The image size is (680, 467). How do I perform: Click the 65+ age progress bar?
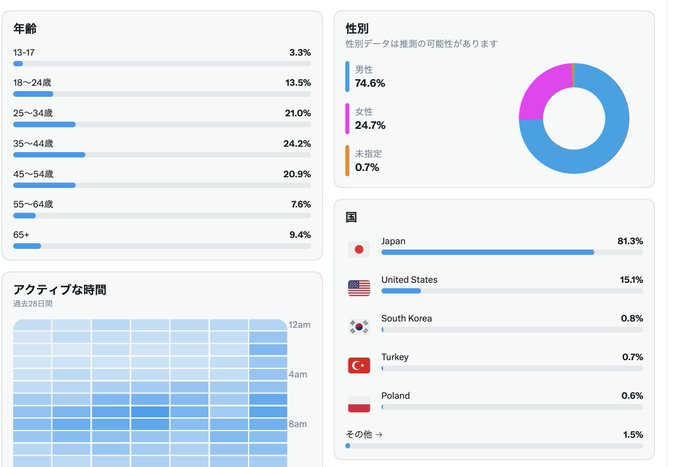pyautogui.click(x=162, y=246)
